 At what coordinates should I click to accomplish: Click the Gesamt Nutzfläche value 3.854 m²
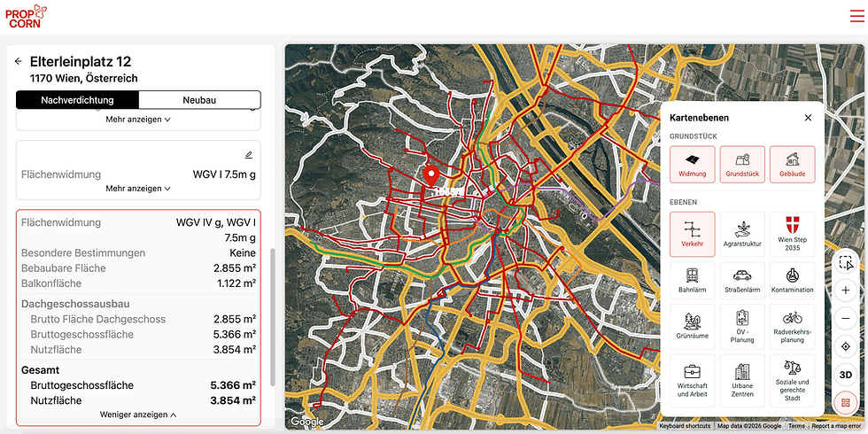coord(233,400)
